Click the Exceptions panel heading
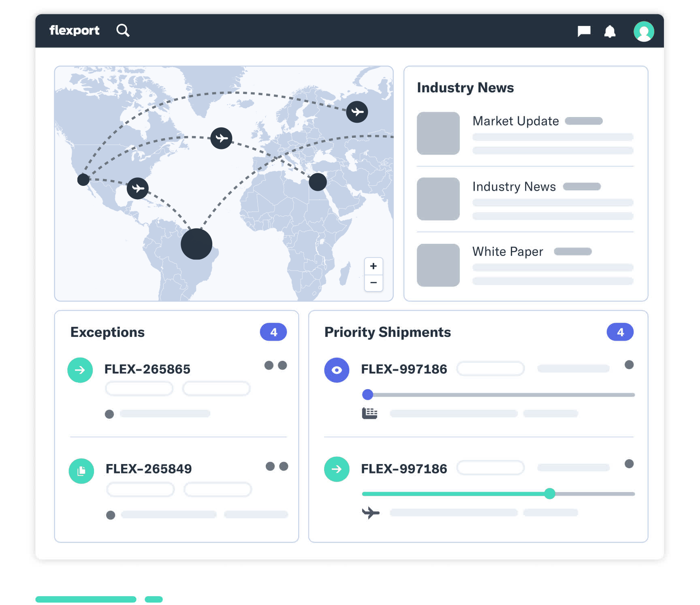The width and height of the screenshot is (700, 605). click(107, 332)
